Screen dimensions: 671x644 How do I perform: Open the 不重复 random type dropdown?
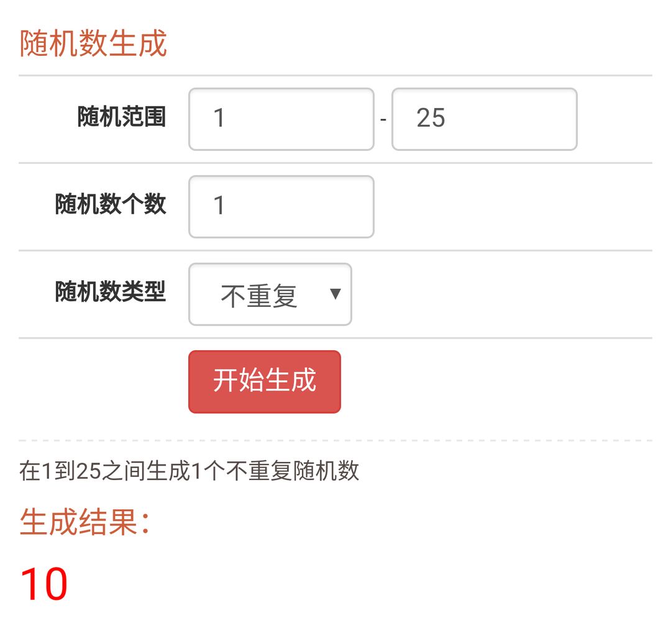[270, 294]
